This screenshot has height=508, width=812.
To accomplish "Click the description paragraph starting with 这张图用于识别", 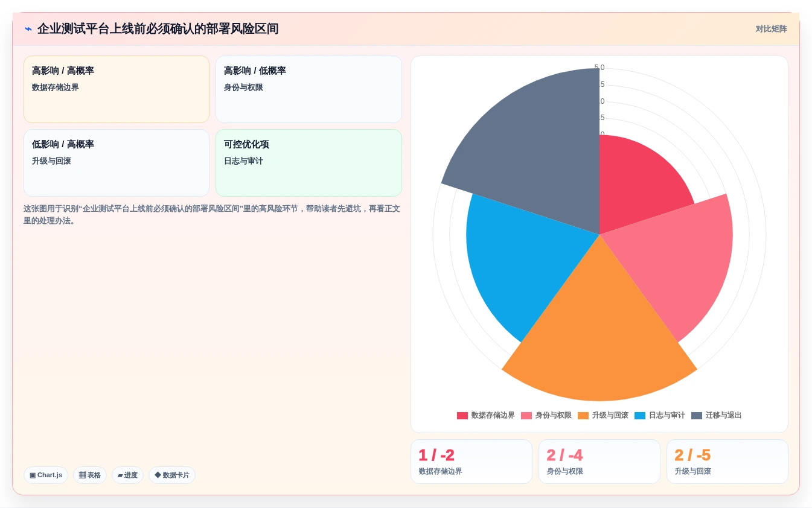I will point(212,215).
